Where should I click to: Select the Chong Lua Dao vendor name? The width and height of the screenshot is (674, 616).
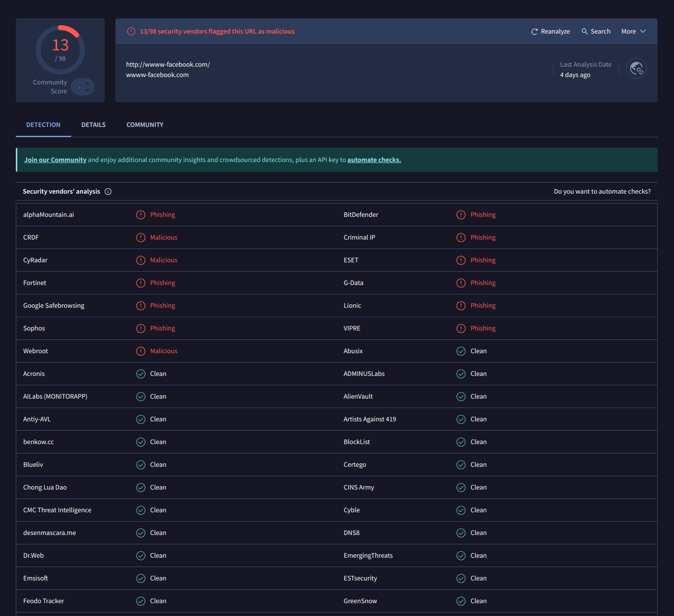(45, 488)
